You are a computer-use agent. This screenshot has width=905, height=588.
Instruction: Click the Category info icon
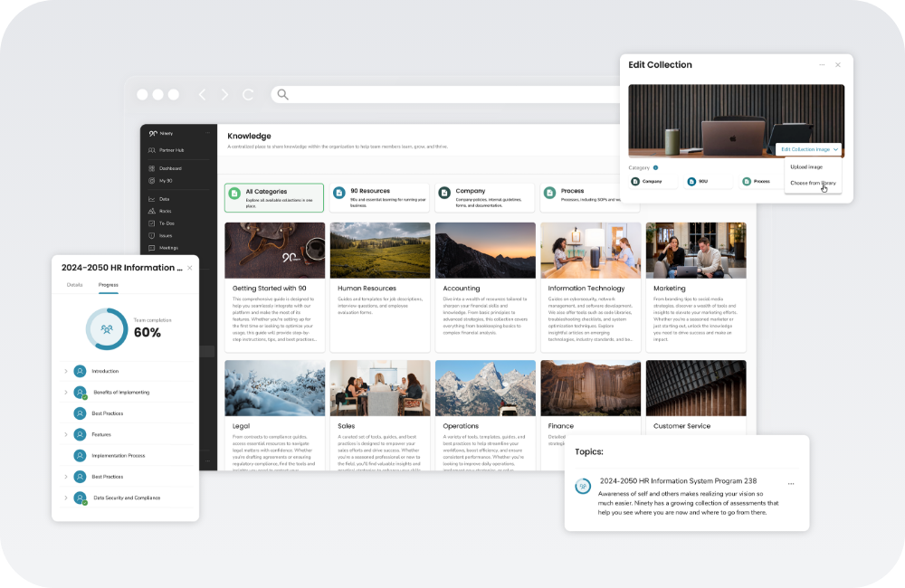pyautogui.click(x=655, y=167)
